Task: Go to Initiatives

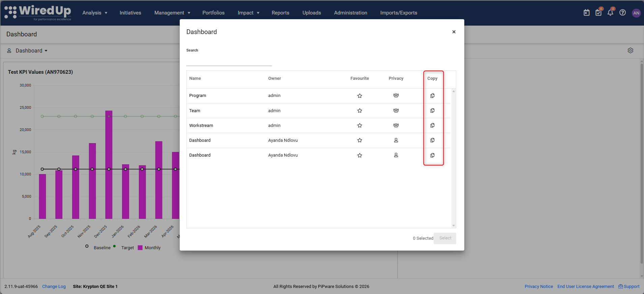Action: tap(130, 13)
